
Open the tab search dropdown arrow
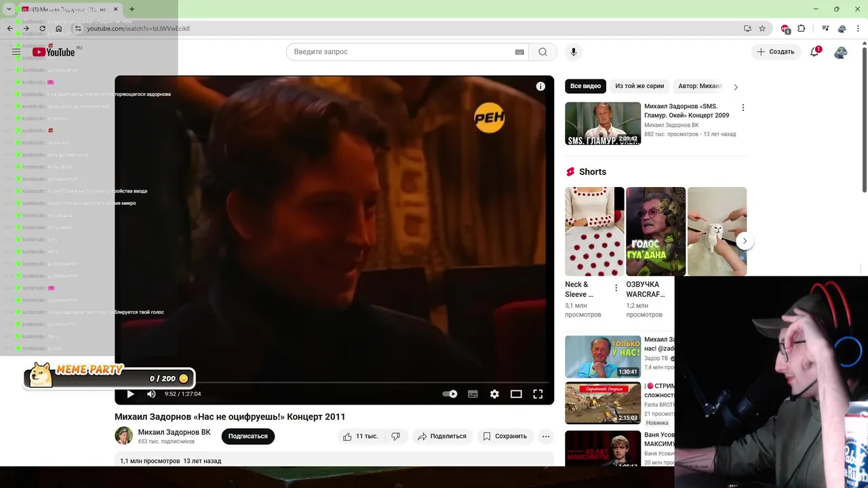tap(9, 9)
